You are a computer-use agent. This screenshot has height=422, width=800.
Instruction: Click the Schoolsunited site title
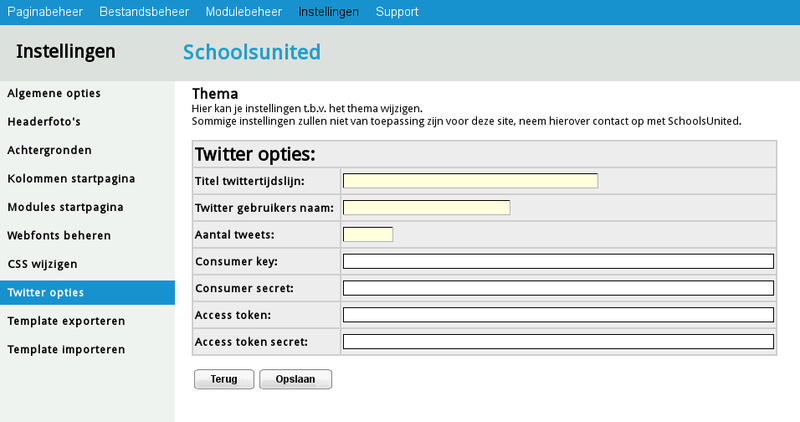(252, 52)
